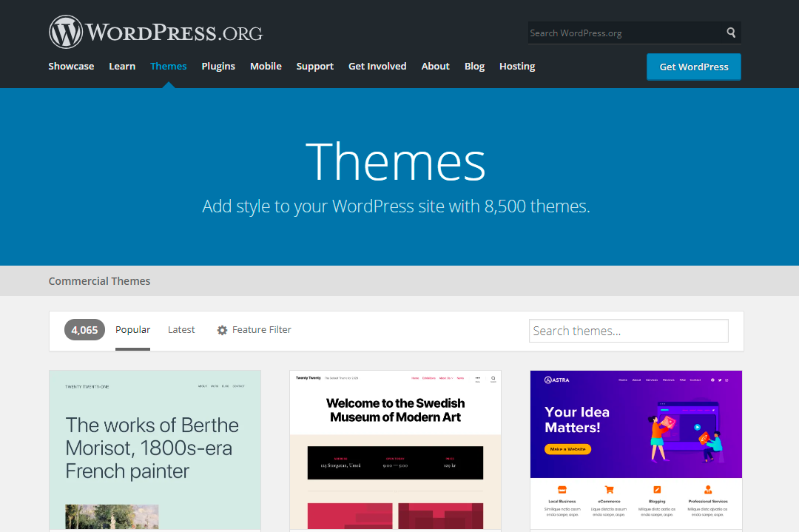799x532 pixels.
Task: Click the Search themes input box
Action: (628, 331)
